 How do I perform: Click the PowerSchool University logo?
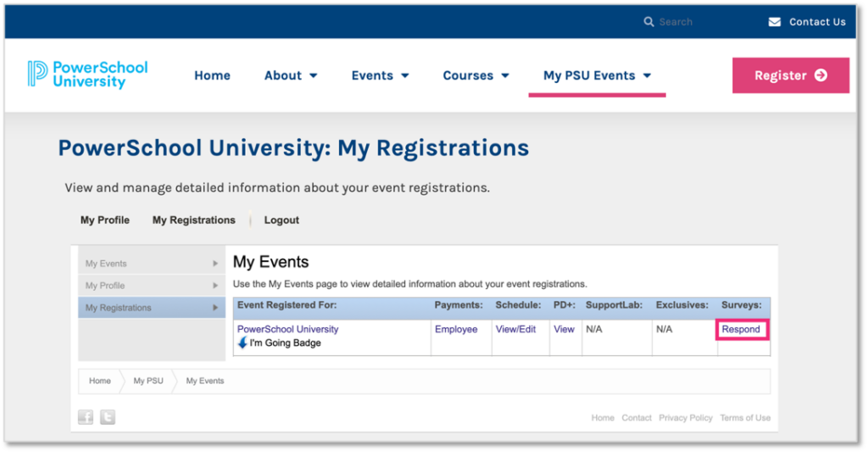88,75
